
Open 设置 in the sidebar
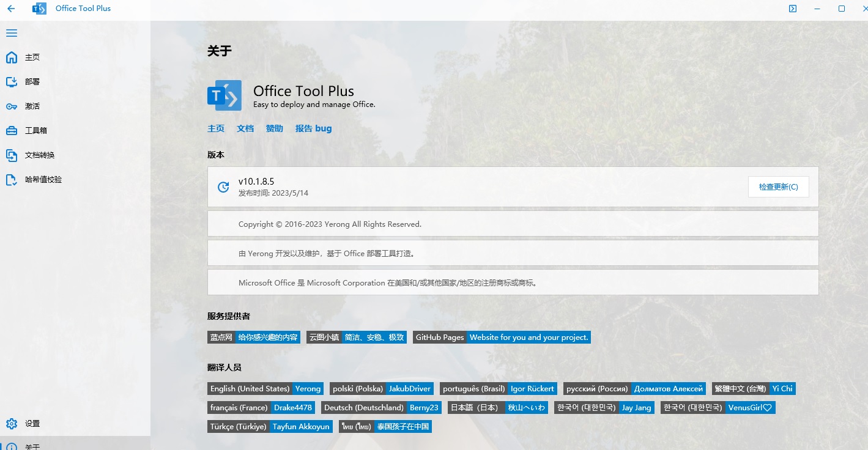(75, 424)
